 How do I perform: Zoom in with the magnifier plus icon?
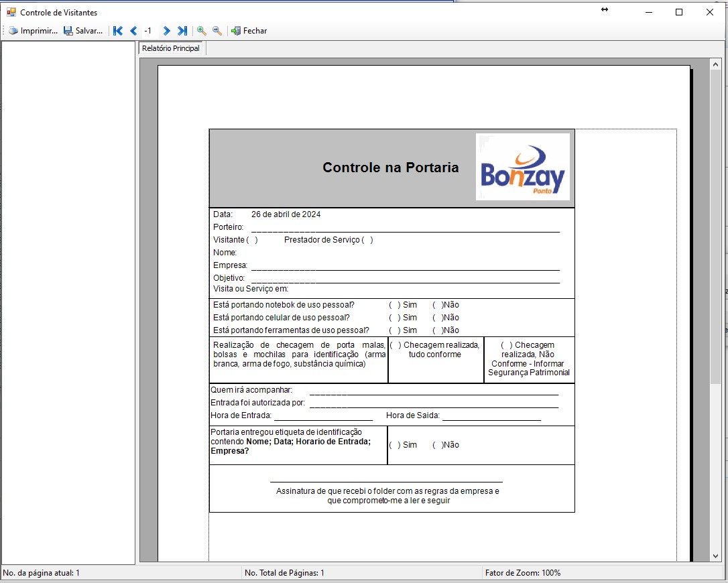point(201,31)
